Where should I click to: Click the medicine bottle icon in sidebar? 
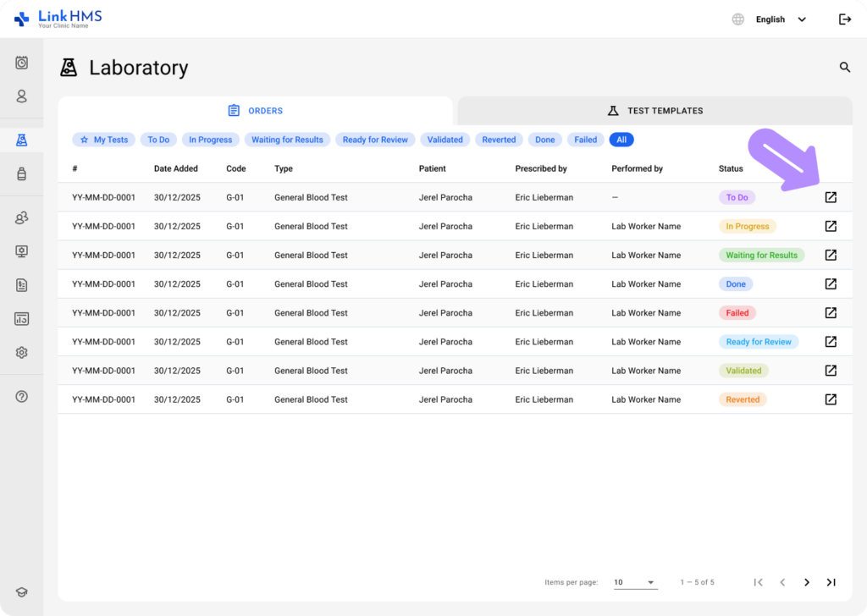(x=21, y=174)
